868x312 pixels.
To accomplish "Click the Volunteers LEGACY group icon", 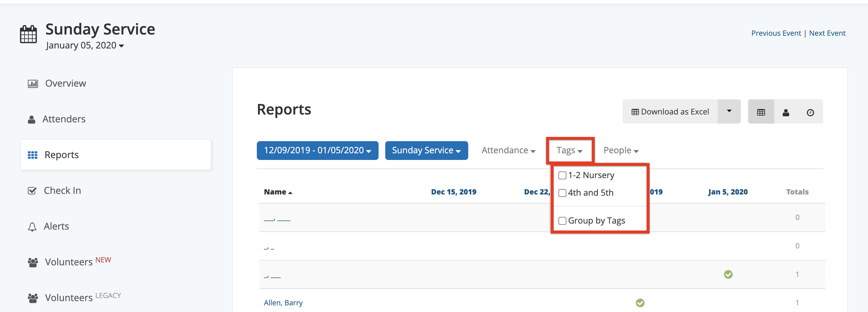I will click(x=33, y=298).
